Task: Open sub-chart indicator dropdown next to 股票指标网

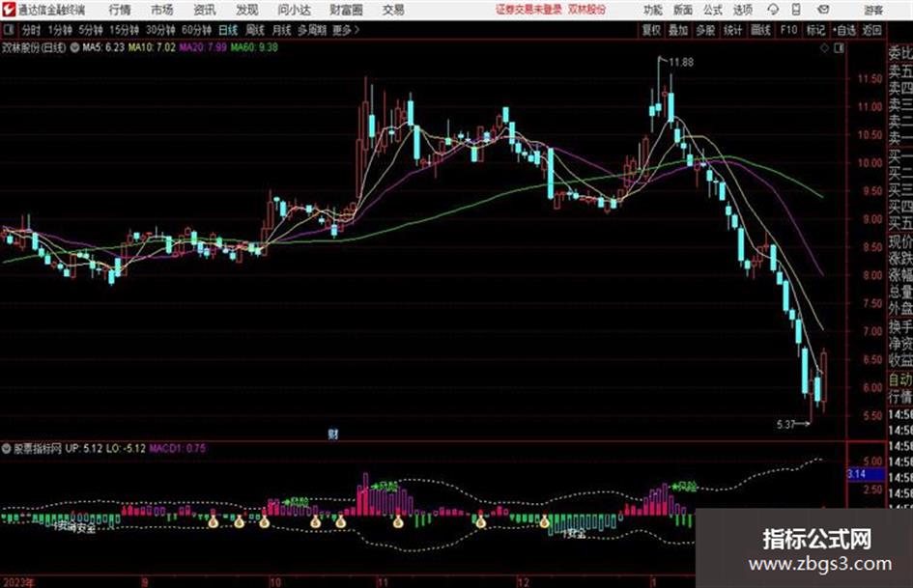Action: pyautogui.click(x=7, y=448)
